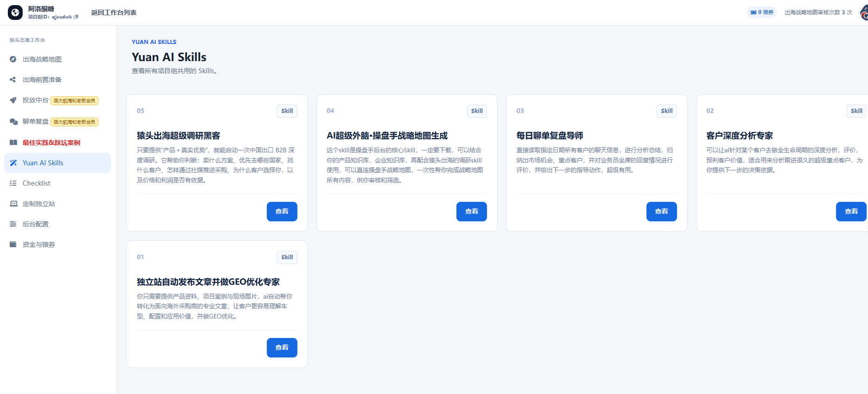Viewport: 868px width, 394px height.
Task: Click the Skill tag on card 05
Action: 287,111
